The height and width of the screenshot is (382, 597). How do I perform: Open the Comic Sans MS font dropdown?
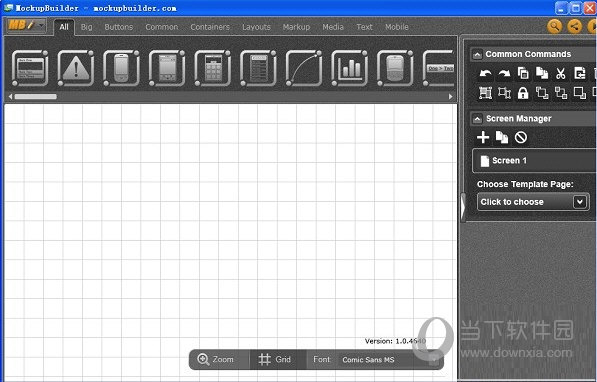click(x=388, y=360)
